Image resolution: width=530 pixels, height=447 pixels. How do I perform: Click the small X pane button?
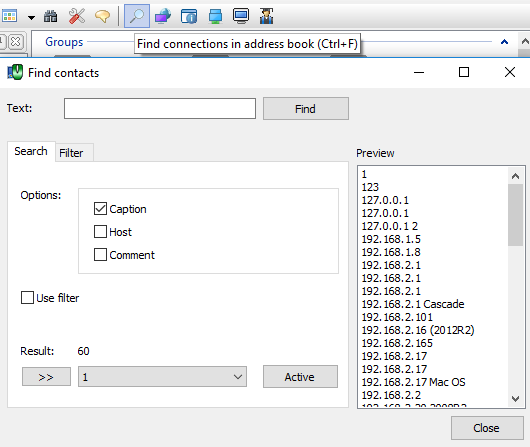click(x=16, y=42)
